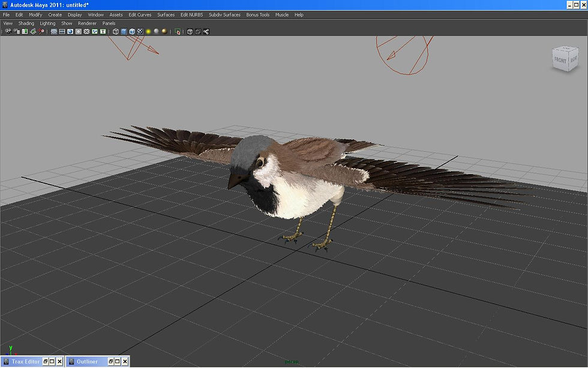The height and width of the screenshot is (368, 588).
Task: Toggle the Film Gate icon
Action: 62,31
